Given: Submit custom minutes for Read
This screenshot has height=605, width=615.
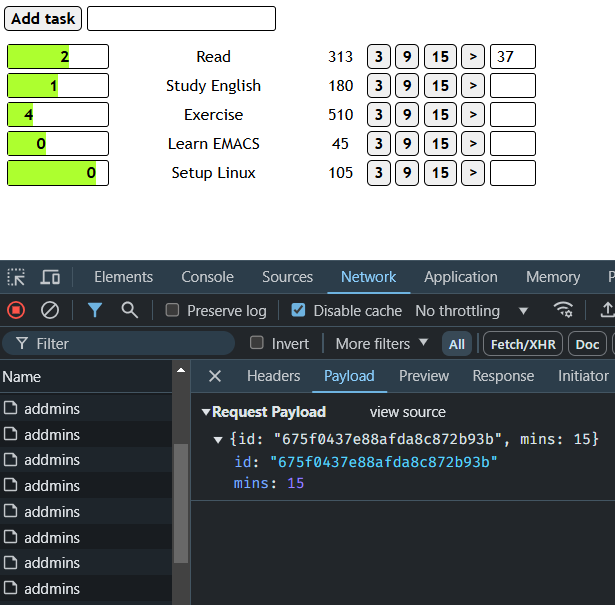Looking at the screenshot, I should tap(473, 56).
